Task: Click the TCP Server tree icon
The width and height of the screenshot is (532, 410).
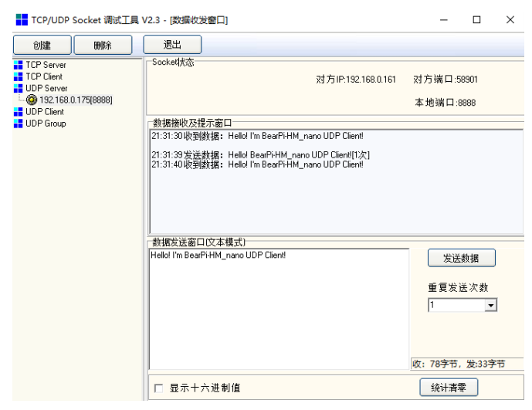Action: click(x=18, y=65)
